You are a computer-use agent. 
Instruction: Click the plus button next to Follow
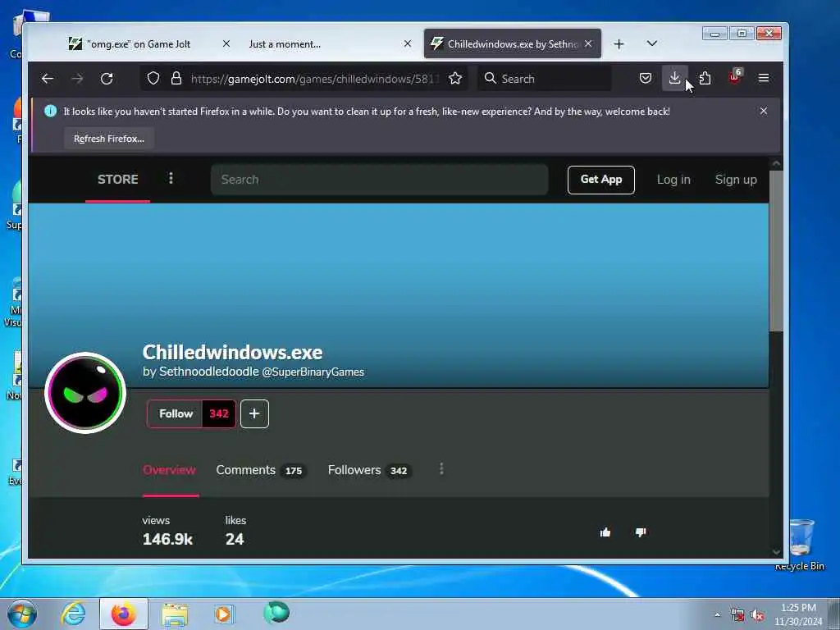254,413
